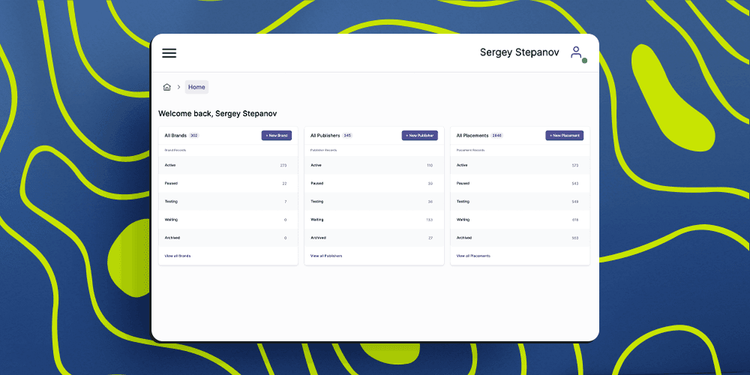The width and height of the screenshot is (750, 375).
Task: Click the Welcome back, Sergey Stepanov heading
Action: pos(218,114)
